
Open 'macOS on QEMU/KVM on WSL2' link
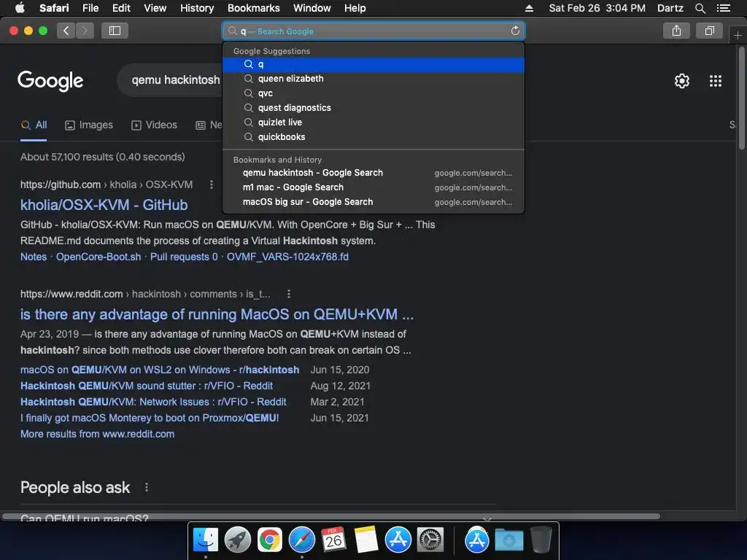tap(160, 370)
